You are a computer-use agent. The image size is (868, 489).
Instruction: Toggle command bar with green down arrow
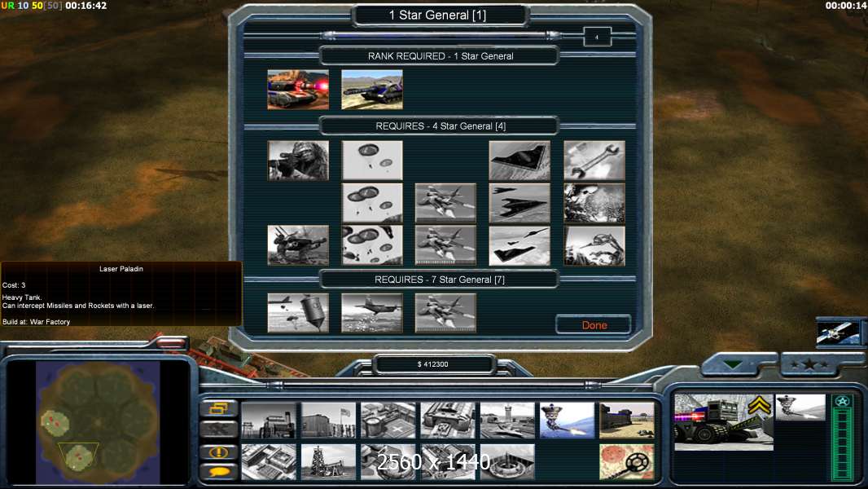tap(733, 364)
